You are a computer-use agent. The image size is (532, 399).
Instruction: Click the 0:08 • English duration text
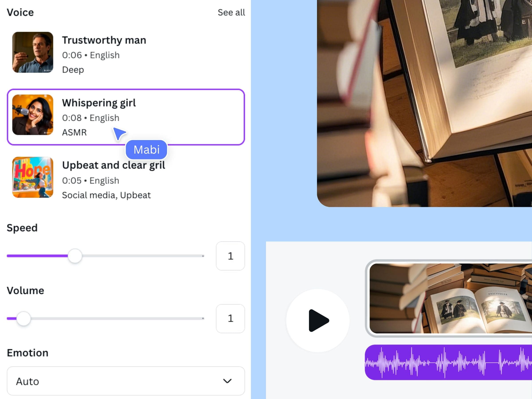(x=91, y=118)
